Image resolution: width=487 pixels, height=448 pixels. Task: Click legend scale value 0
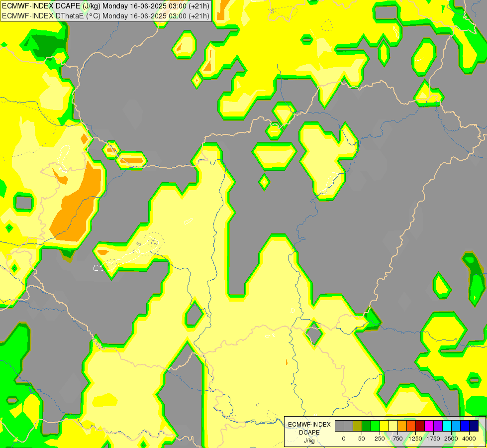click(344, 439)
